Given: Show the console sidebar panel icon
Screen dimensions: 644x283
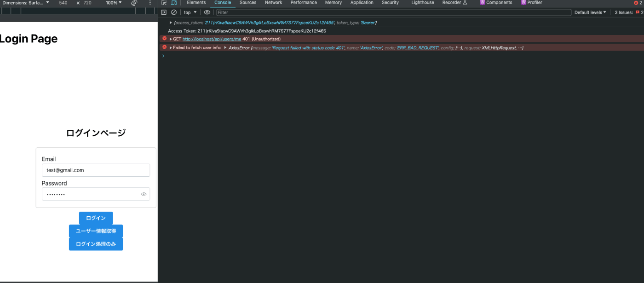Looking at the screenshot, I should tap(164, 12).
